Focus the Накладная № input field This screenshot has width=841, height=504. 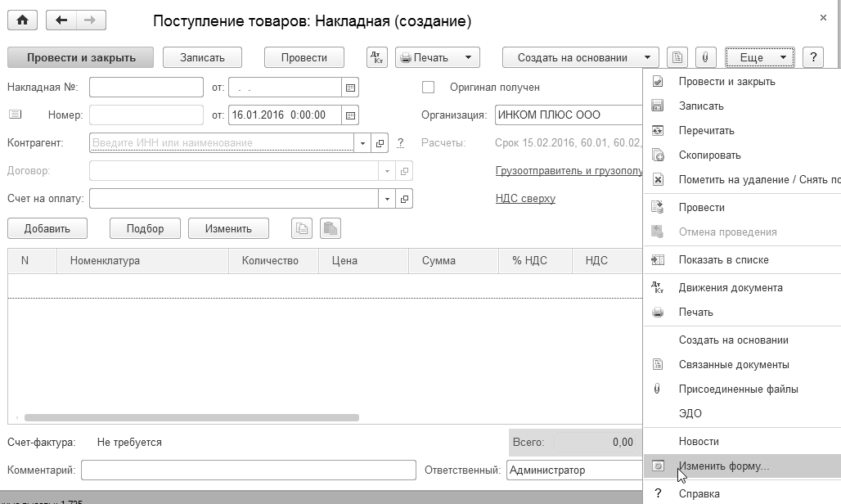(x=146, y=88)
